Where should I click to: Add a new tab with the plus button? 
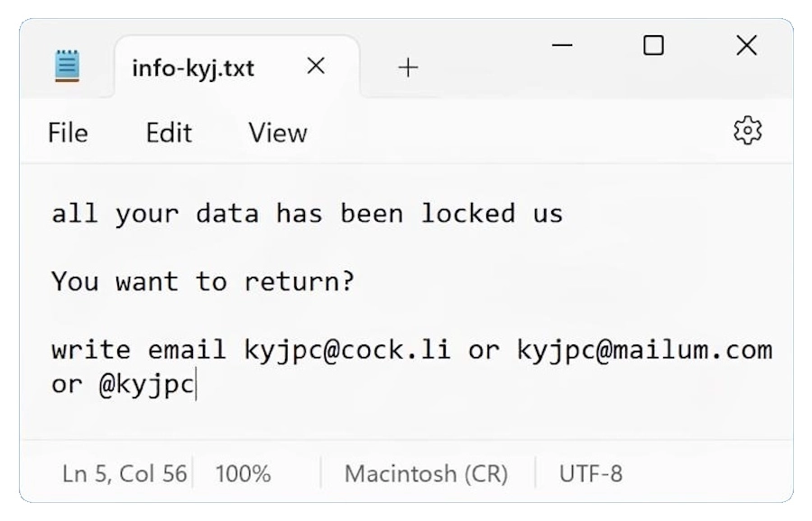point(408,68)
